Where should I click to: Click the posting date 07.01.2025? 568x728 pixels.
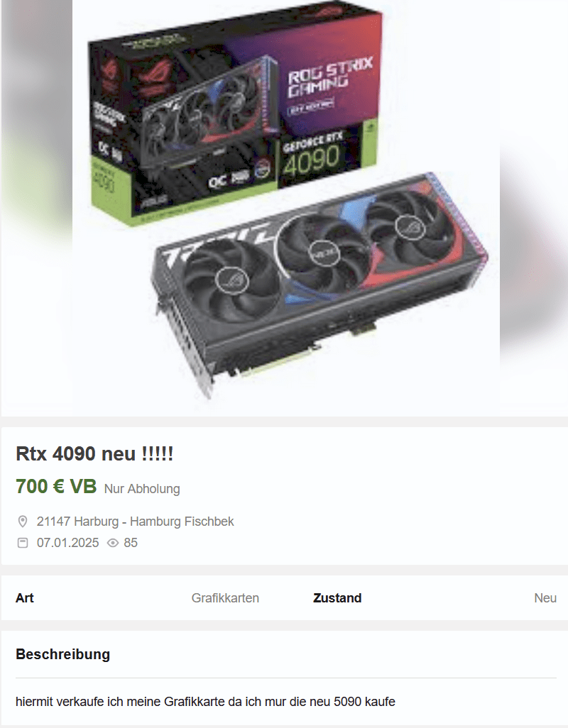point(68,543)
